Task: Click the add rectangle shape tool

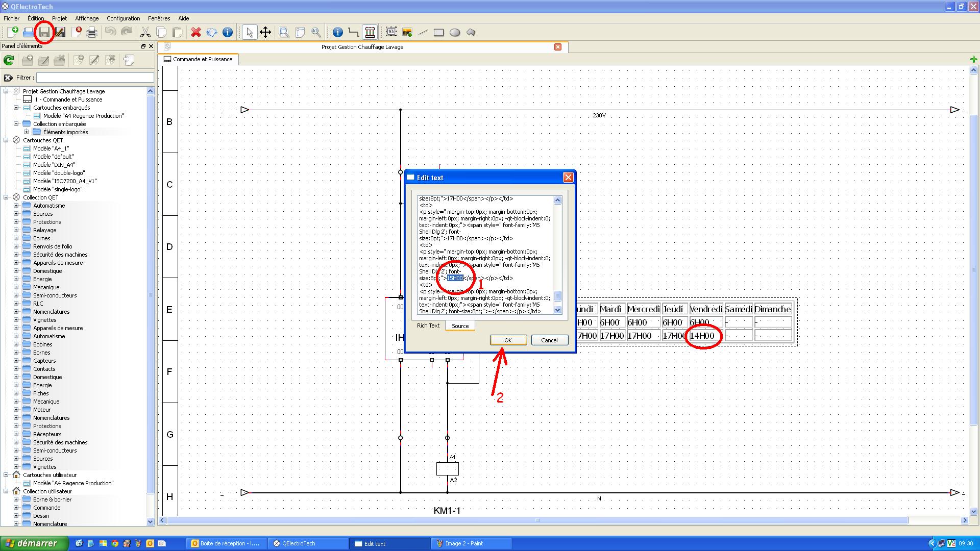Action: (438, 33)
